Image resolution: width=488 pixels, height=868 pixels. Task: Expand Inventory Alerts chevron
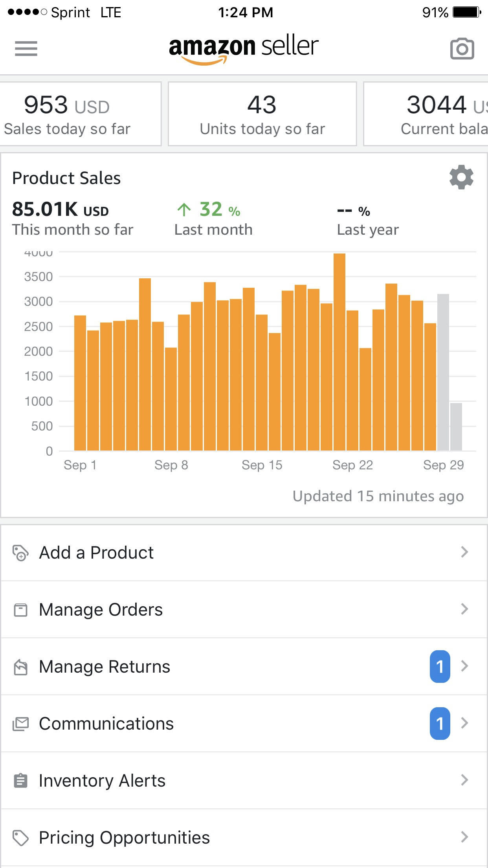(464, 780)
